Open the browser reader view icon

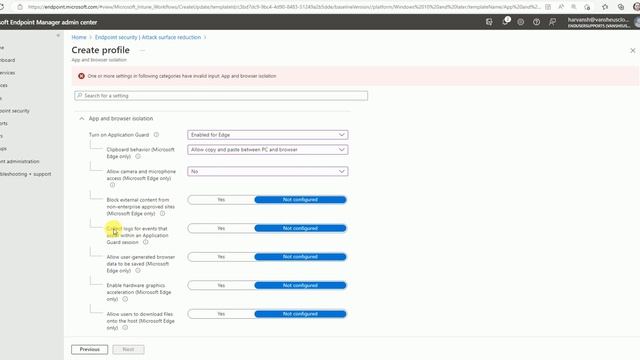(548, 7)
